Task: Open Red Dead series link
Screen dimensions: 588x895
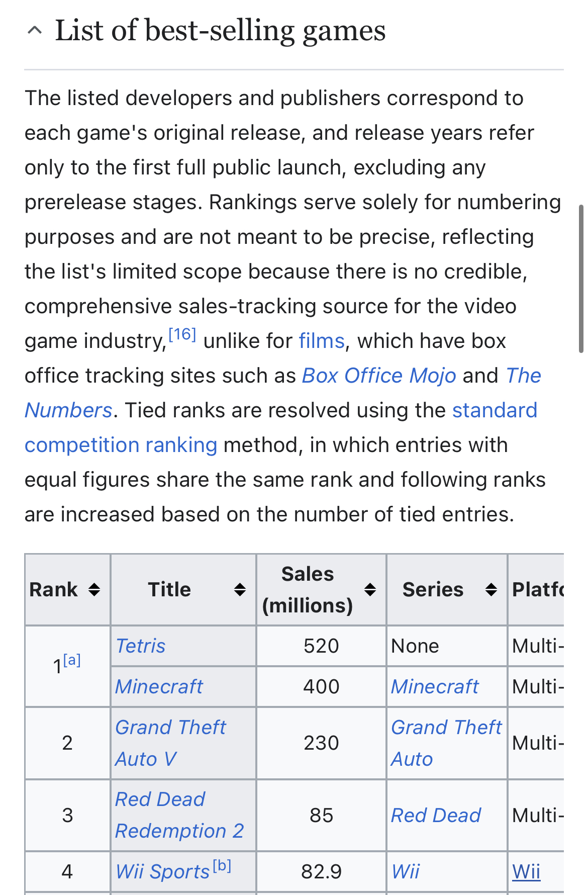Action: [436, 815]
